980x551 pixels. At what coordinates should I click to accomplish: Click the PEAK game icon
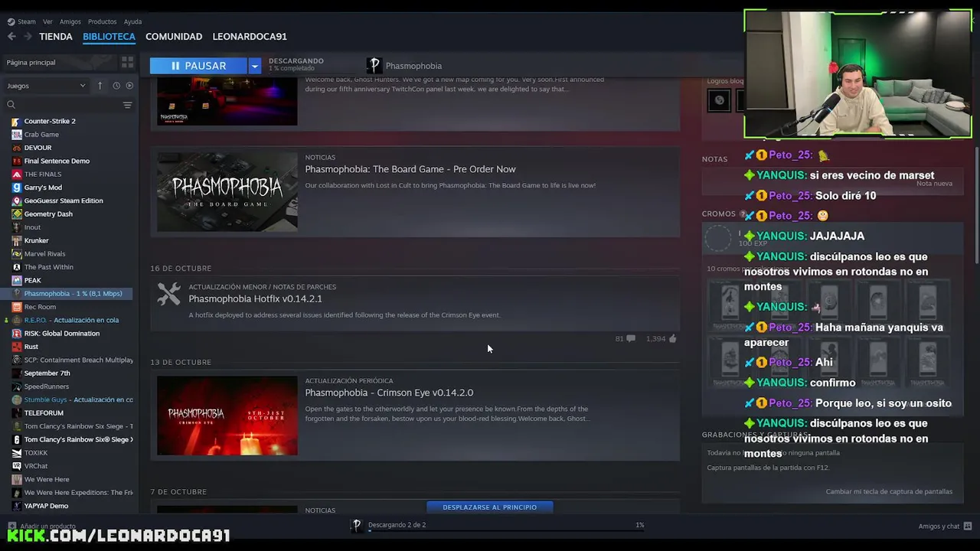[17, 280]
